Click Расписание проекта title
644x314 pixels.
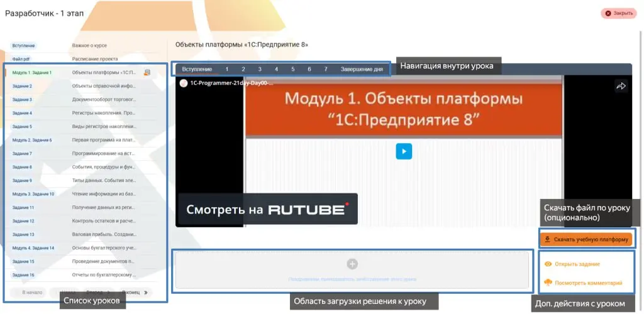[95, 59]
